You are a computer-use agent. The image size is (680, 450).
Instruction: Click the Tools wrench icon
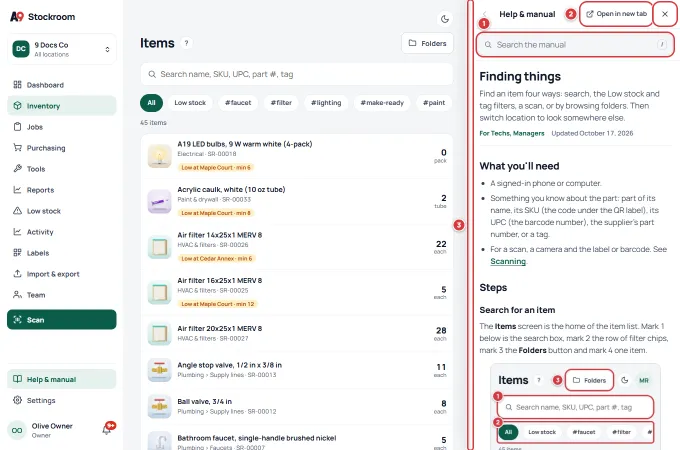(x=17, y=168)
